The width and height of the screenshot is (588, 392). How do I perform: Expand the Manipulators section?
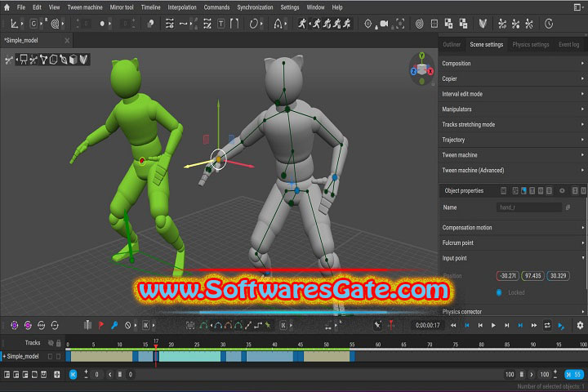point(511,109)
